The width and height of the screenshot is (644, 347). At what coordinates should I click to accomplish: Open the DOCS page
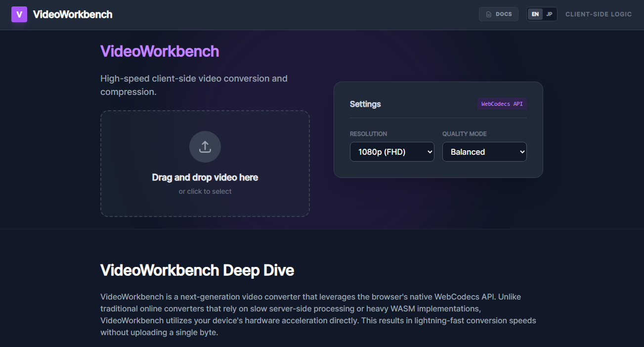[x=499, y=14]
